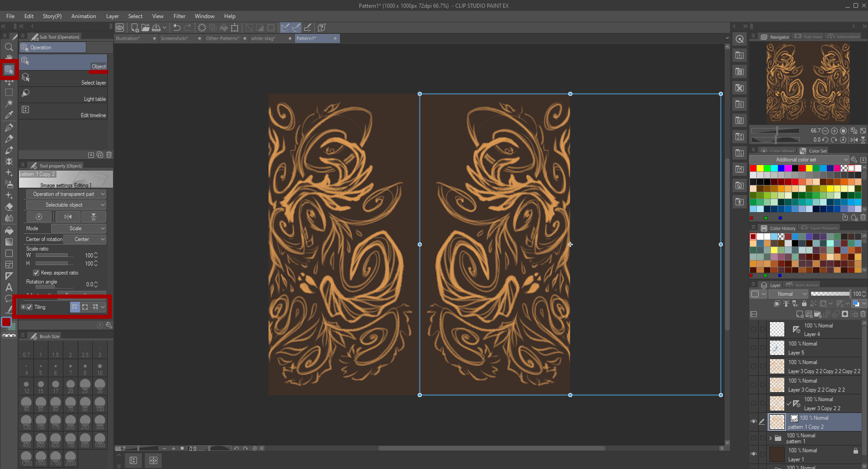868x469 pixels.
Task: Switch to the white-stag canvas tab
Action: point(264,38)
